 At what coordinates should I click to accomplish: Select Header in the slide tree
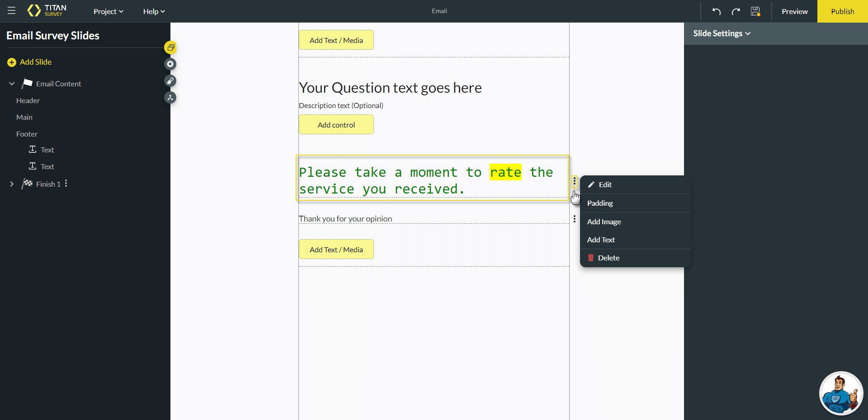click(x=28, y=100)
